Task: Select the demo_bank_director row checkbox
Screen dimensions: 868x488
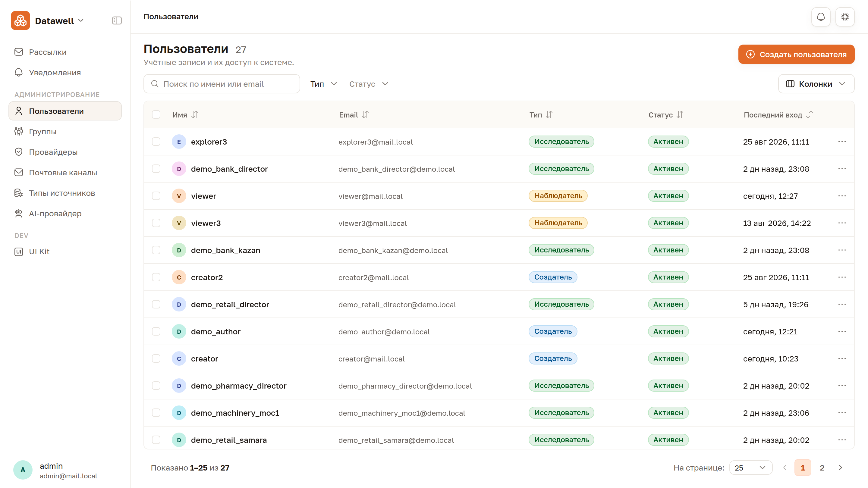Action: point(156,169)
